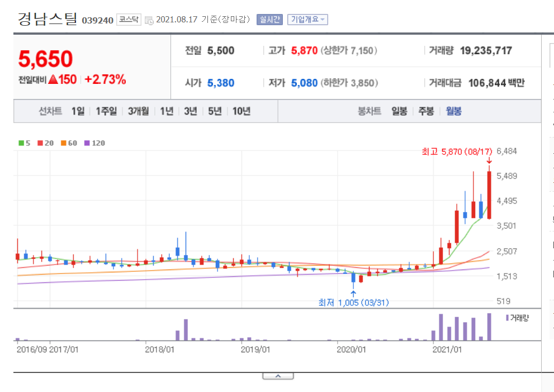The width and height of the screenshot is (554, 392).
Task: Click the 최고 5,870 (08/17) chart marker
Action: click(x=457, y=152)
